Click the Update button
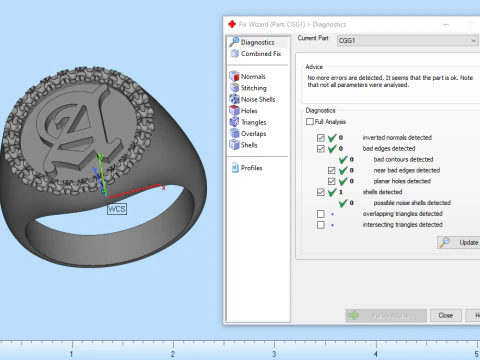Viewport: 480px width, 360px height. (459, 242)
